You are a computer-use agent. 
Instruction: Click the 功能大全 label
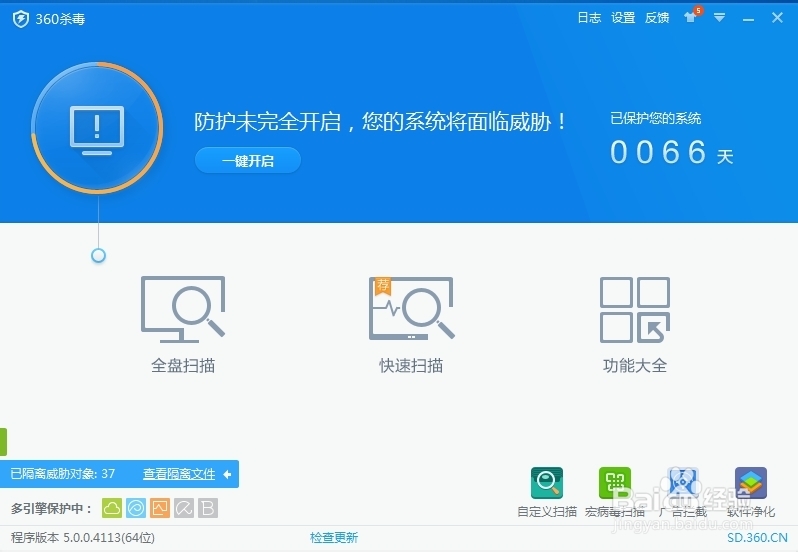[635, 365]
